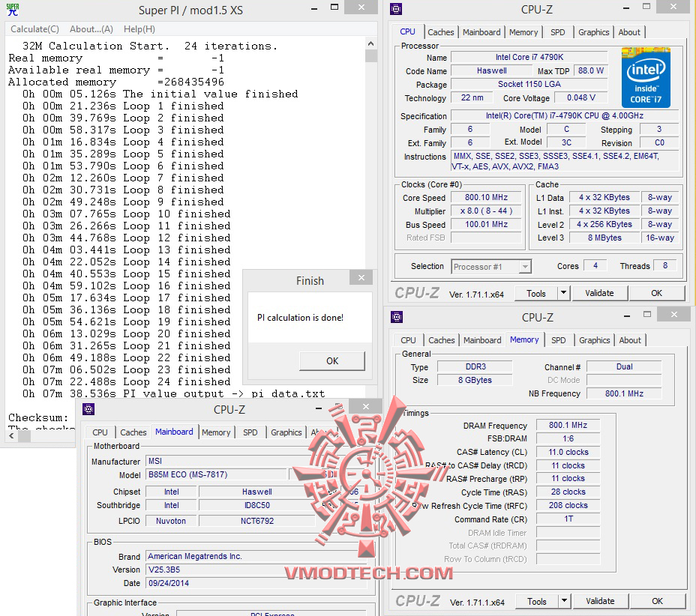
Task: Switch to Caches tab in Memory CPU-Z window
Action: click(x=441, y=340)
